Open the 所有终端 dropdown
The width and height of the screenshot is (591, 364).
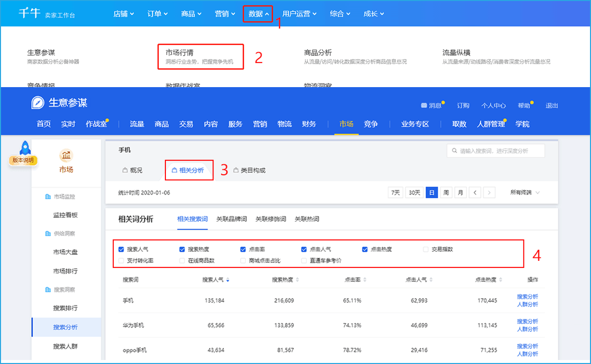525,193
